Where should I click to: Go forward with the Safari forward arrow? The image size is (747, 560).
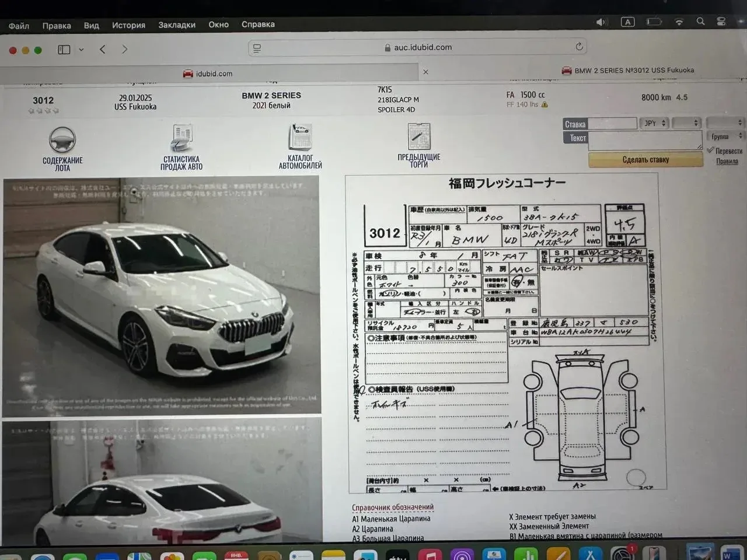pos(124,50)
